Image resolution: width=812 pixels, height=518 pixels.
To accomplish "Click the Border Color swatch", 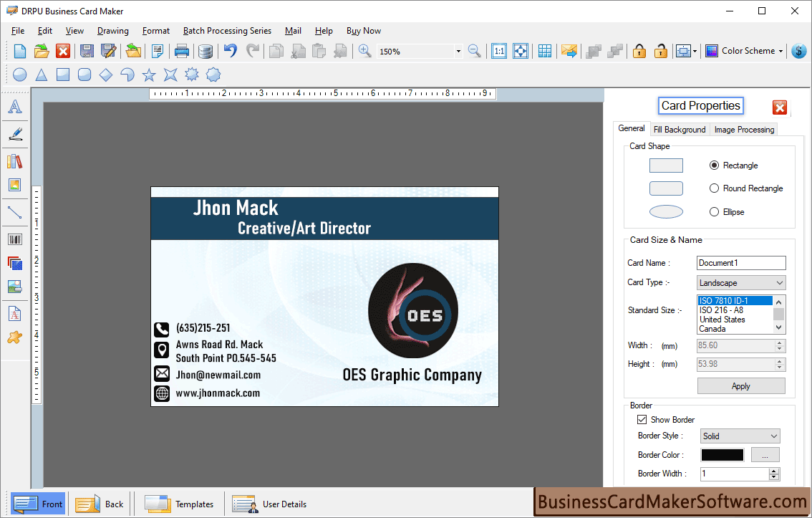I will 722,454.
